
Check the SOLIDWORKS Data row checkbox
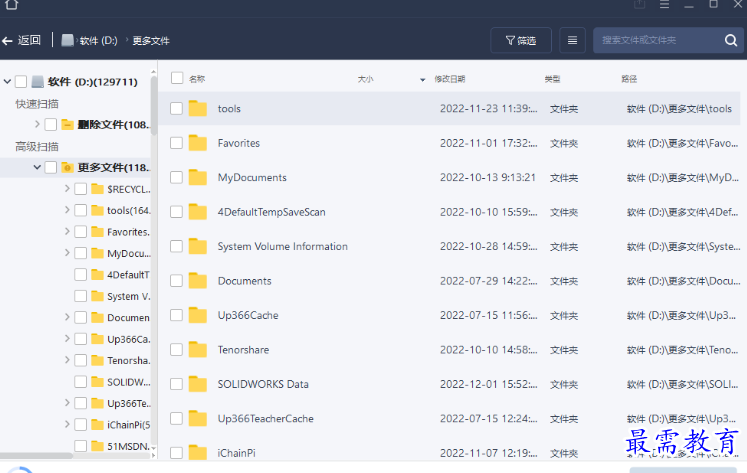(176, 384)
